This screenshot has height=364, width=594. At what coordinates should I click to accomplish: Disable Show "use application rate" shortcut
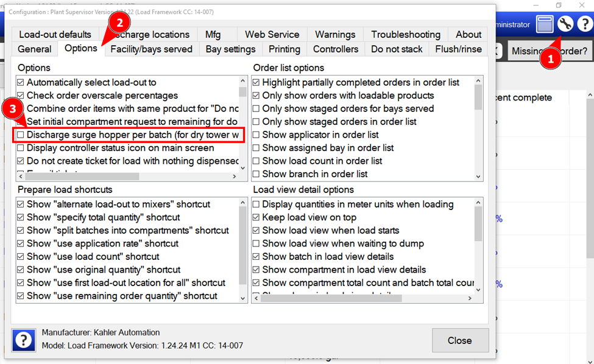coord(21,243)
